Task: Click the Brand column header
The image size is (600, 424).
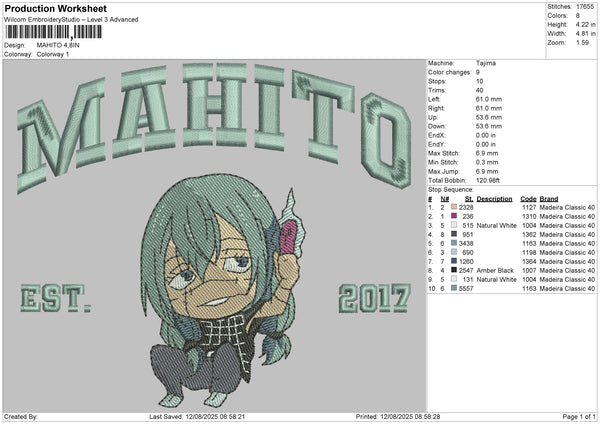Action: coord(552,199)
